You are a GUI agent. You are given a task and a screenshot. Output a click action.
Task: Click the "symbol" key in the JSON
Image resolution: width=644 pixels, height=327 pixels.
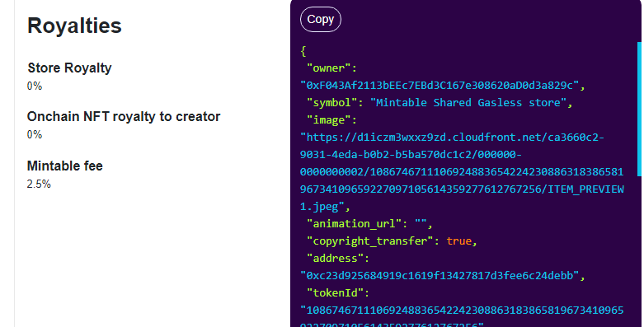click(x=331, y=103)
